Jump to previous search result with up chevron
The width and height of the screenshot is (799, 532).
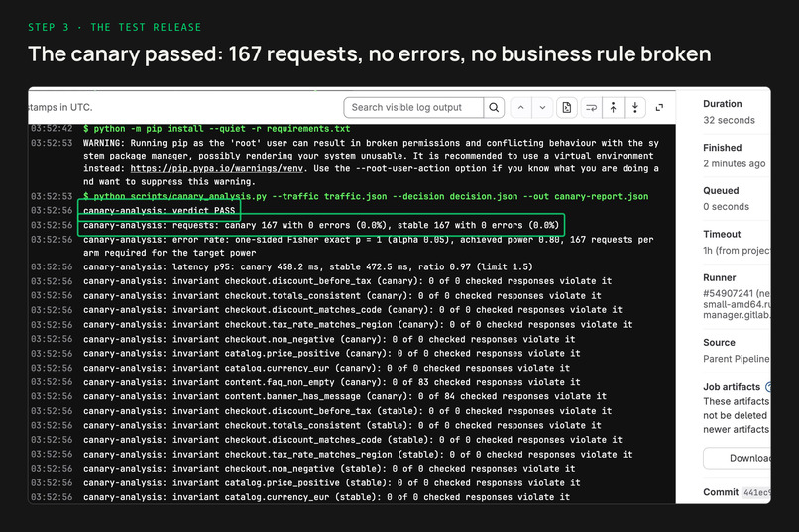pyautogui.click(x=520, y=107)
